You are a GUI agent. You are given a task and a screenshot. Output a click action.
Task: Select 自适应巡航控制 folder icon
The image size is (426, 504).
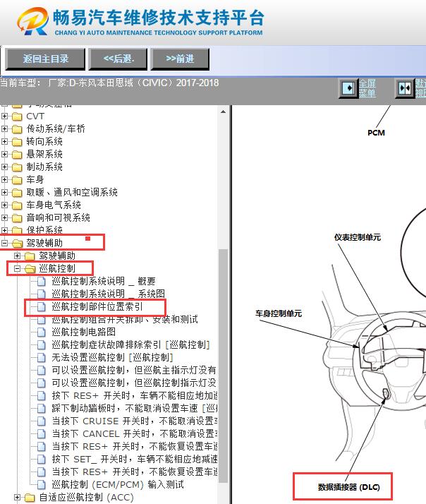30,498
